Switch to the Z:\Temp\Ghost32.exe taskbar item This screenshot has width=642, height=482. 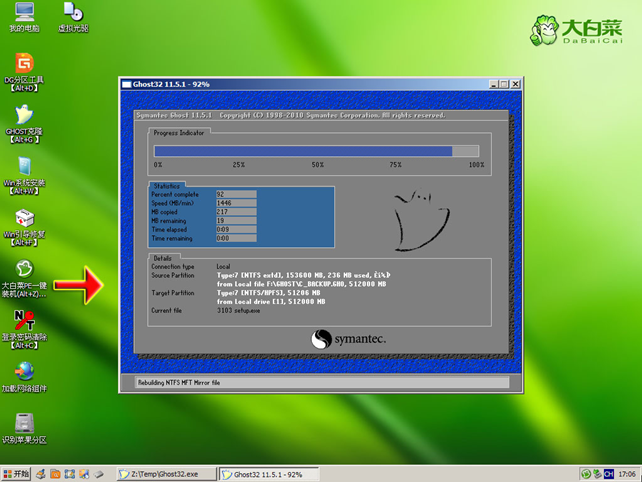click(166, 473)
